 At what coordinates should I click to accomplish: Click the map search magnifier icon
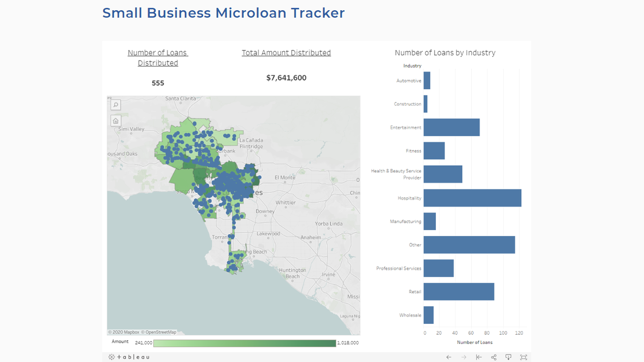[115, 105]
